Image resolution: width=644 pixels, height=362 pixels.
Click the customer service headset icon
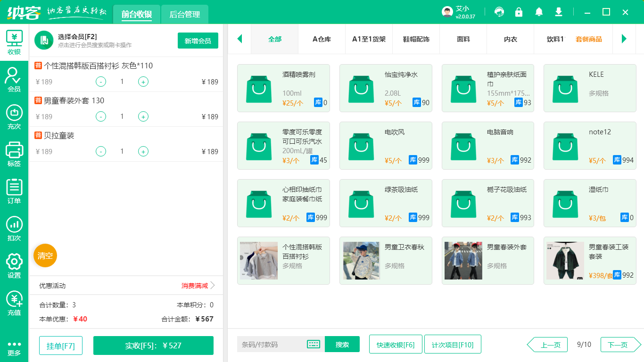(x=499, y=12)
